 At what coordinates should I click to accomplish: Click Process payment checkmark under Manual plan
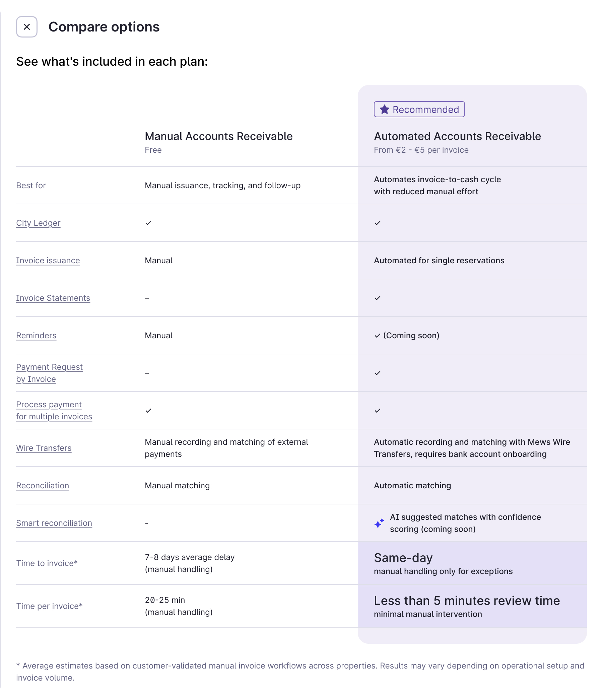point(148,411)
